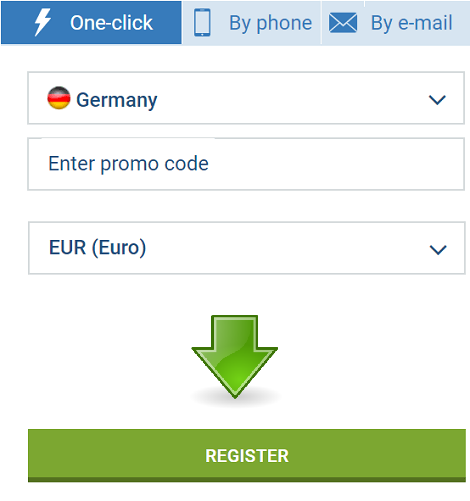
Task: Click the smartphone icon beside By phone
Action: click(202, 22)
